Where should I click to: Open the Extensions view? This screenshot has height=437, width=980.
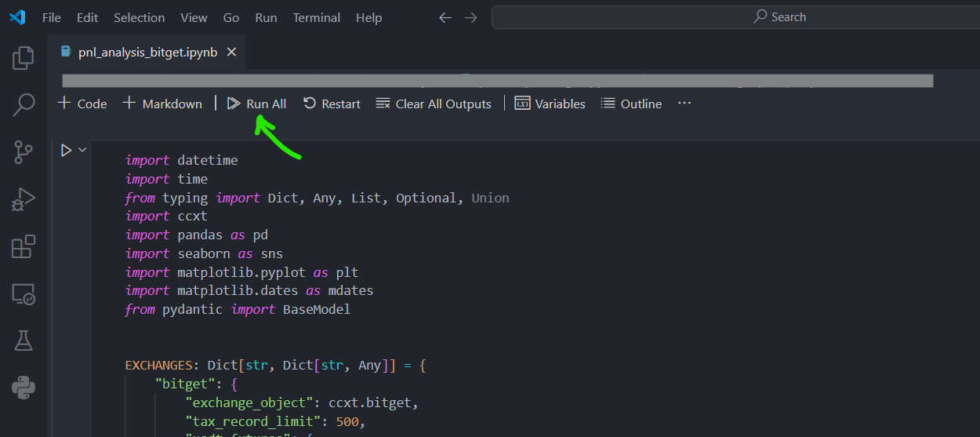point(24,246)
